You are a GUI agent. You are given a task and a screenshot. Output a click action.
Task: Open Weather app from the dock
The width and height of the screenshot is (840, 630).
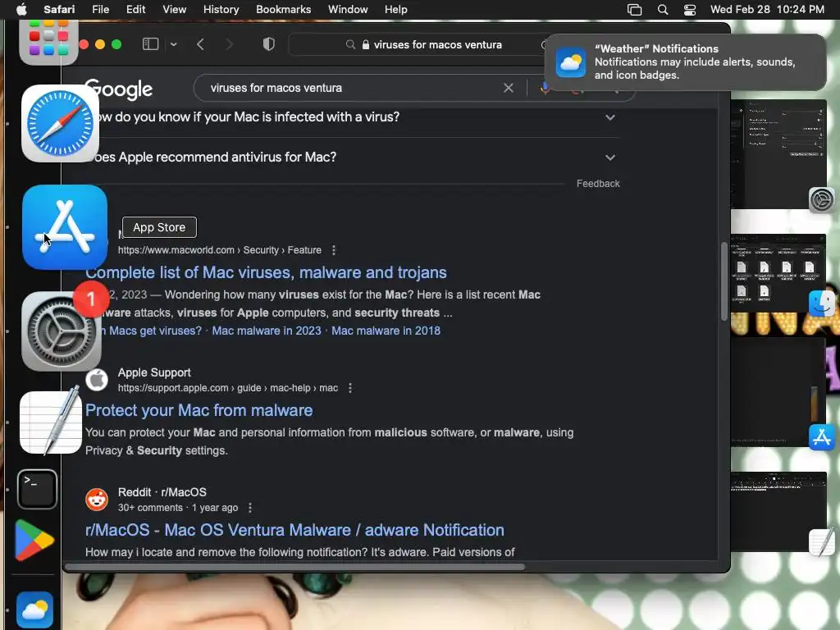pyautogui.click(x=34, y=609)
